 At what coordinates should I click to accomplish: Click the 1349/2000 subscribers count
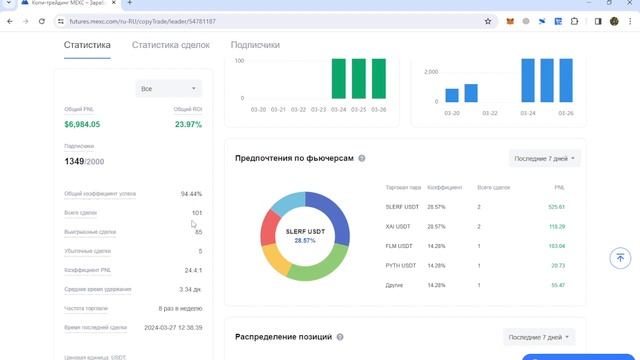coord(84,162)
